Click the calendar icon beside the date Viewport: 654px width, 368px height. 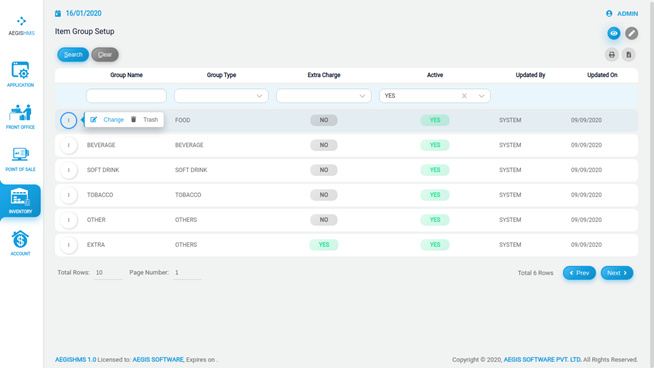click(x=58, y=14)
